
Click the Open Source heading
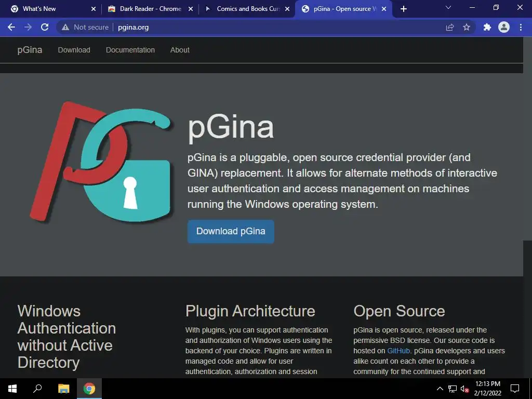[x=399, y=311]
